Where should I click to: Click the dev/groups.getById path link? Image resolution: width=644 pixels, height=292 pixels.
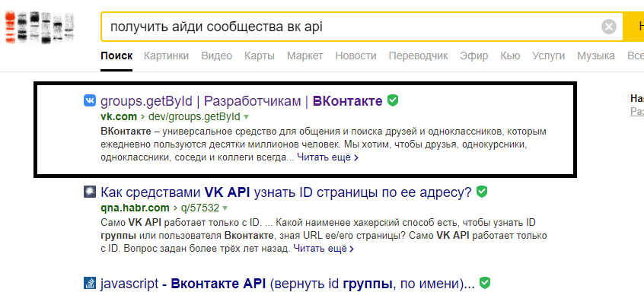tap(194, 117)
